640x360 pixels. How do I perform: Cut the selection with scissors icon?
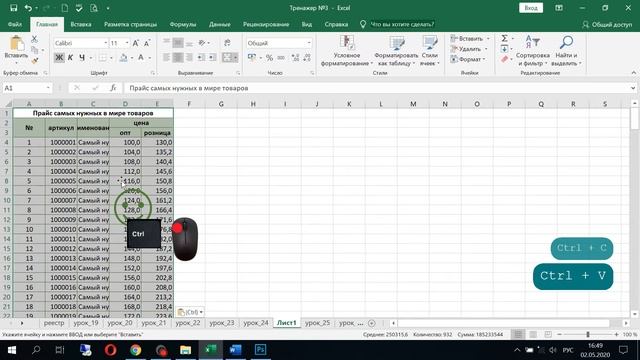[x=34, y=39]
